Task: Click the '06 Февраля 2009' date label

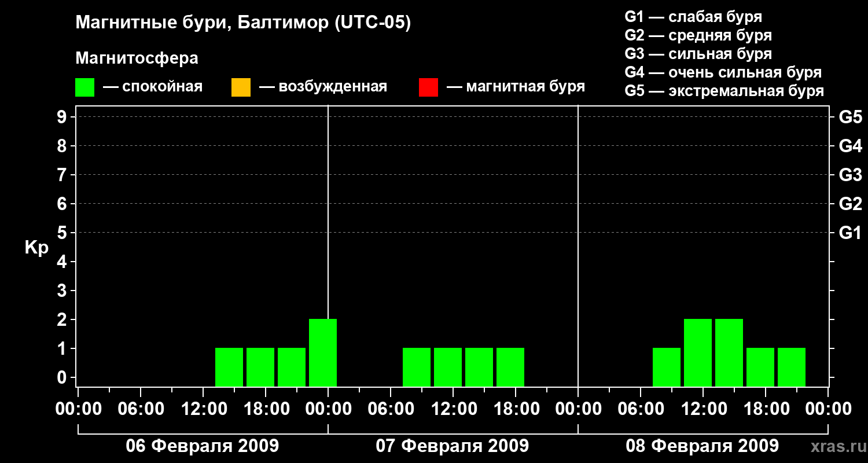Action: (203, 446)
